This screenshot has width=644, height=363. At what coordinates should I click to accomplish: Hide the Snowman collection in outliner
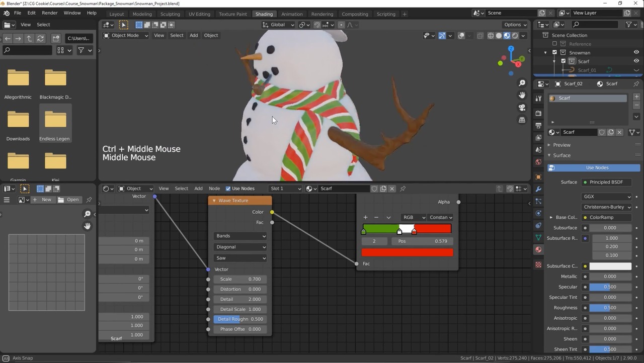(636, 52)
